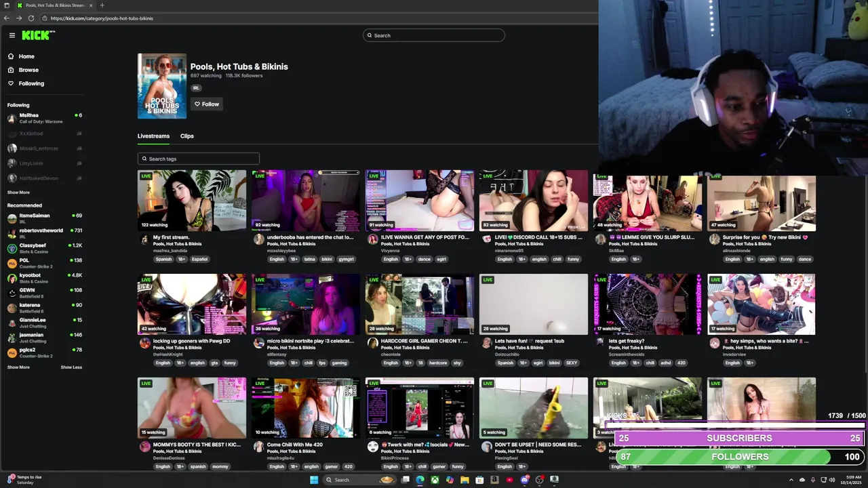Open a new browser tab with plus

coord(102,5)
